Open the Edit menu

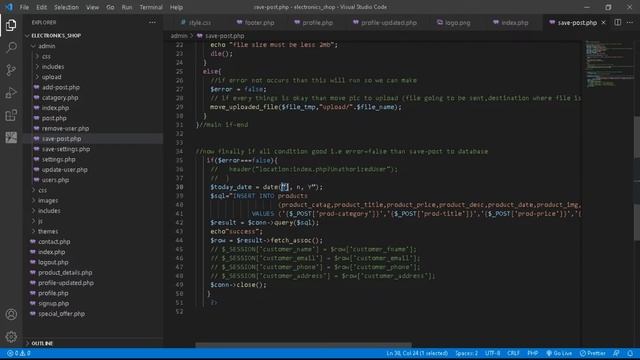click(42, 7)
